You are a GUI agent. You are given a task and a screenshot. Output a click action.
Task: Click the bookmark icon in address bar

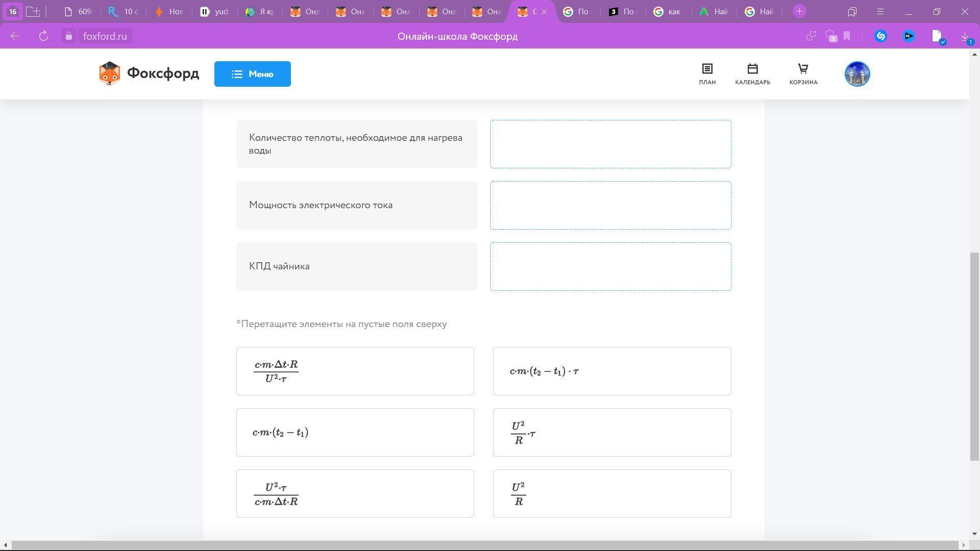pyautogui.click(x=847, y=36)
